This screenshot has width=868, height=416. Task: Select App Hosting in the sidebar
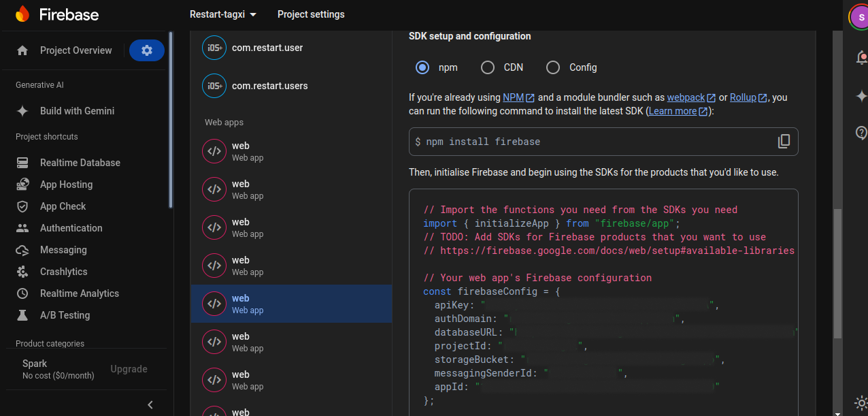tap(66, 184)
